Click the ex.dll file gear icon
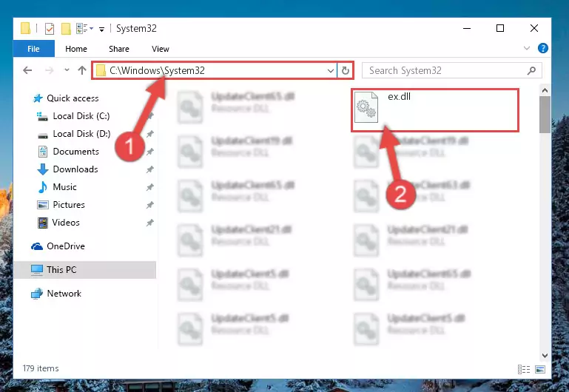 coord(366,107)
